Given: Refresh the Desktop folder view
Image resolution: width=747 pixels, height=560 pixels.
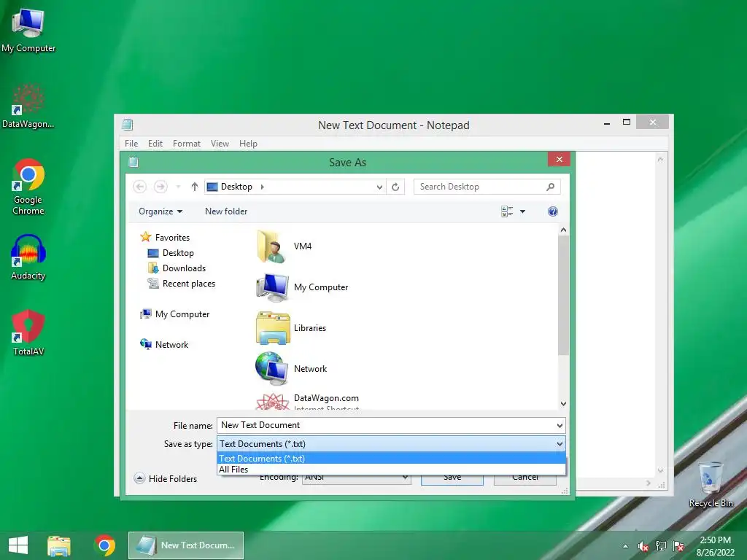Looking at the screenshot, I should pyautogui.click(x=395, y=187).
